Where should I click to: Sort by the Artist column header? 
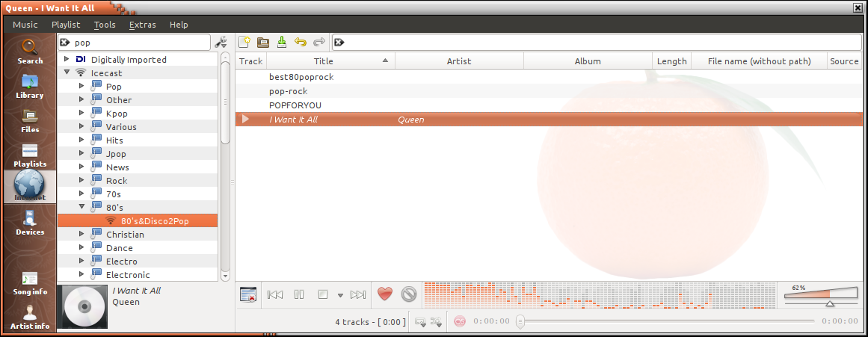tap(458, 61)
